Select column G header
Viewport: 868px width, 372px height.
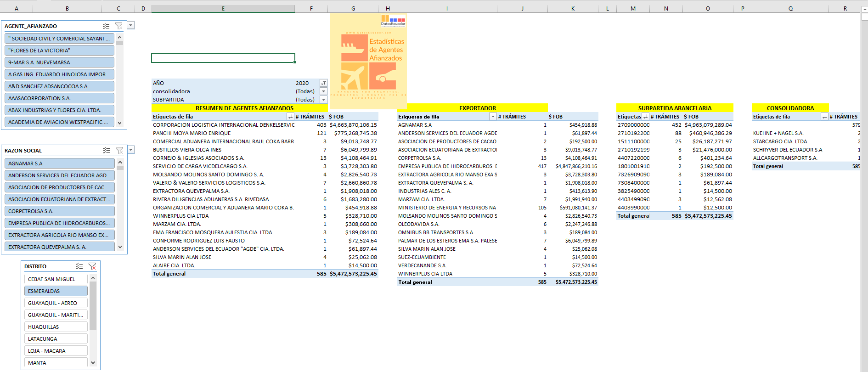point(353,8)
